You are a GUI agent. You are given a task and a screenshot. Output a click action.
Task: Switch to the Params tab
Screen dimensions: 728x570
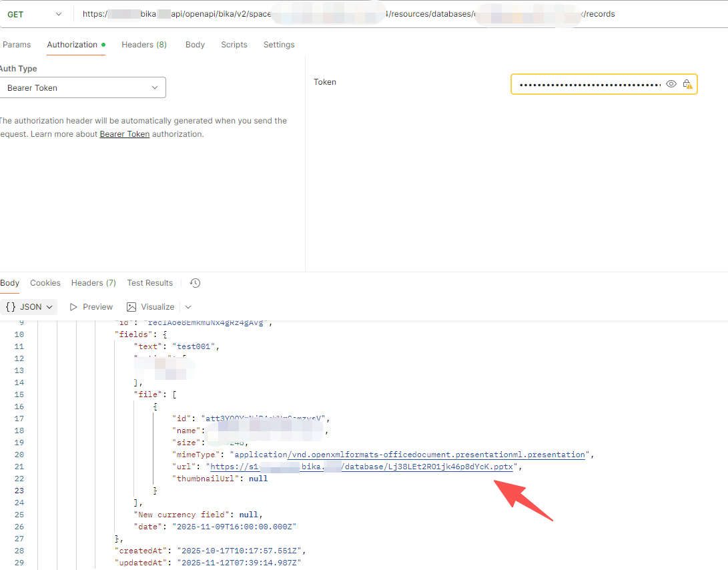17,45
